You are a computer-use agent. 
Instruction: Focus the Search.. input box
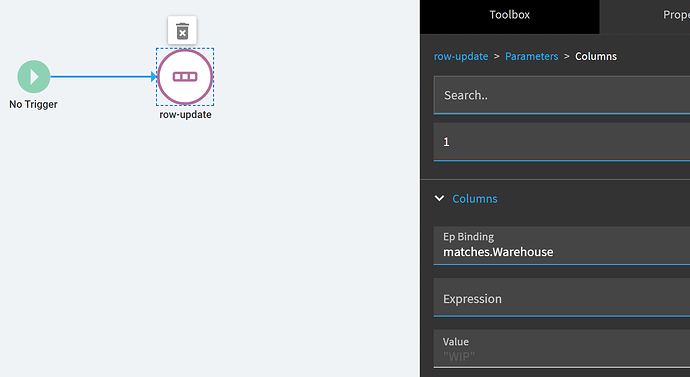pos(562,95)
